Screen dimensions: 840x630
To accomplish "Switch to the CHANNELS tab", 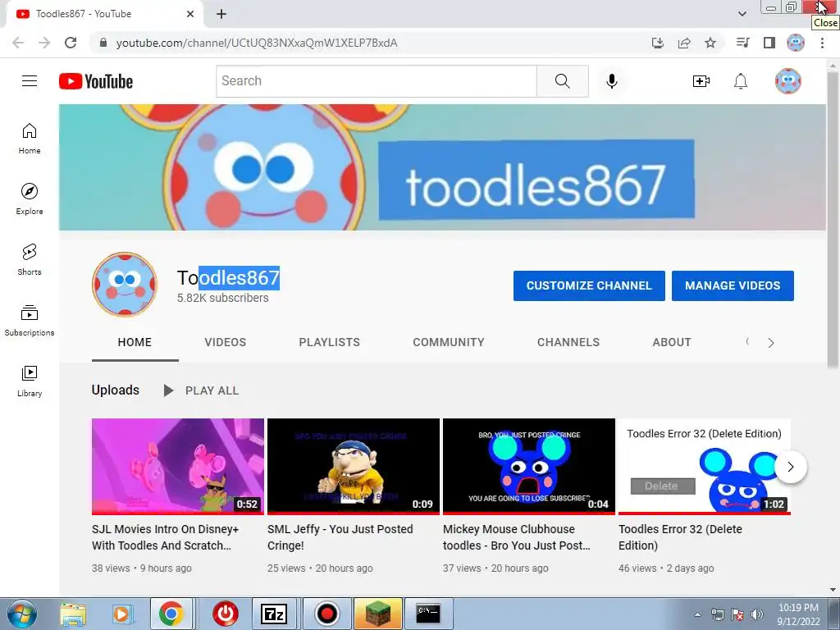I will [x=568, y=342].
